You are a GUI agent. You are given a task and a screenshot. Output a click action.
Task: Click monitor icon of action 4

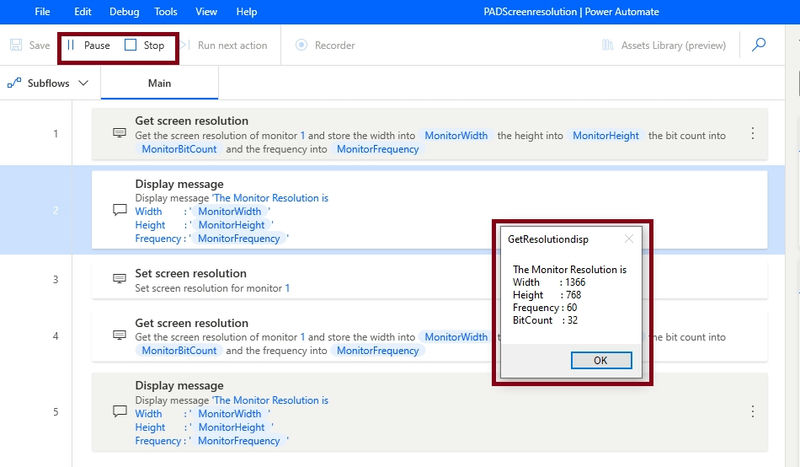[x=119, y=335]
